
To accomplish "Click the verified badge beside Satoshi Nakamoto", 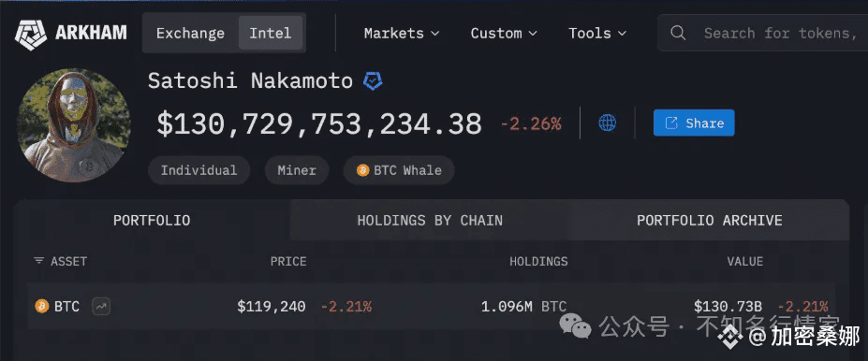I will tap(373, 81).
